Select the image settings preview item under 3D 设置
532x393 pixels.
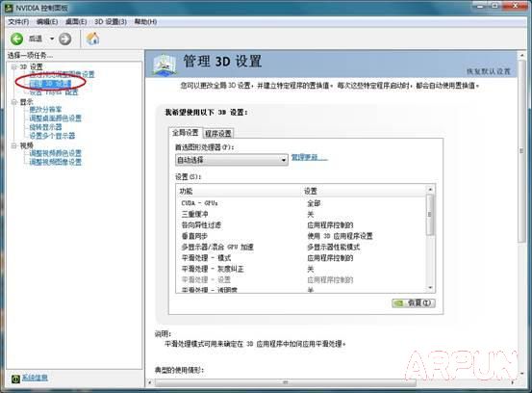pos(62,74)
